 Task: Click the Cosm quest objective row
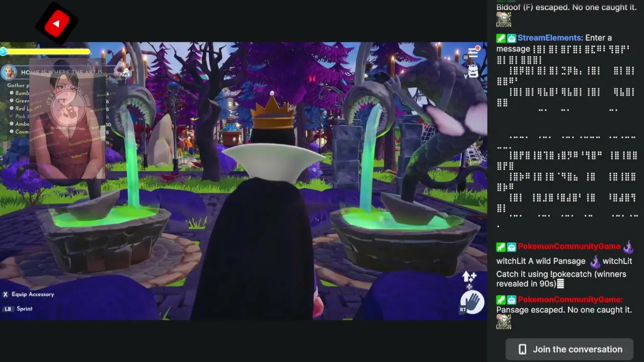coord(19,132)
